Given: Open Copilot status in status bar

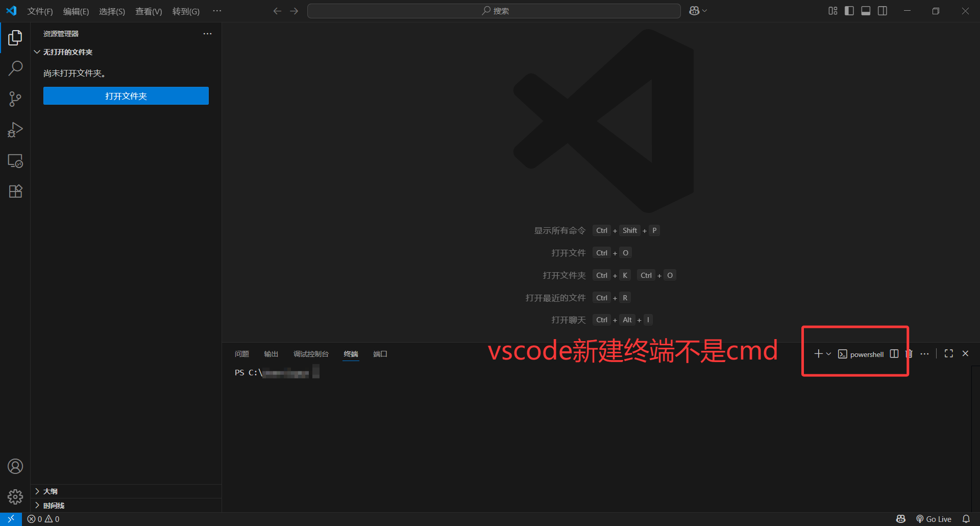Looking at the screenshot, I should [901, 519].
